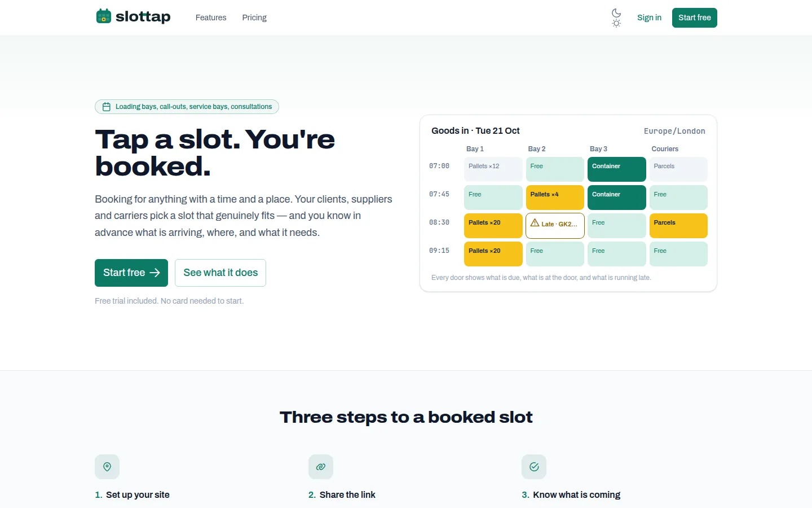The width and height of the screenshot is (812, 508).
Task: Select the Free Couriers slot at 07:45
Action: [x=678, y=198]
